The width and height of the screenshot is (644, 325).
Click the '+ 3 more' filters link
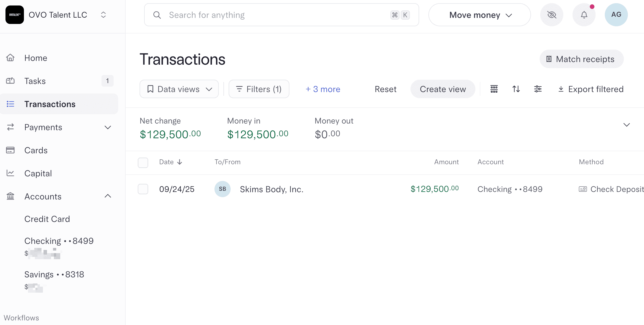tap(323, 89)
